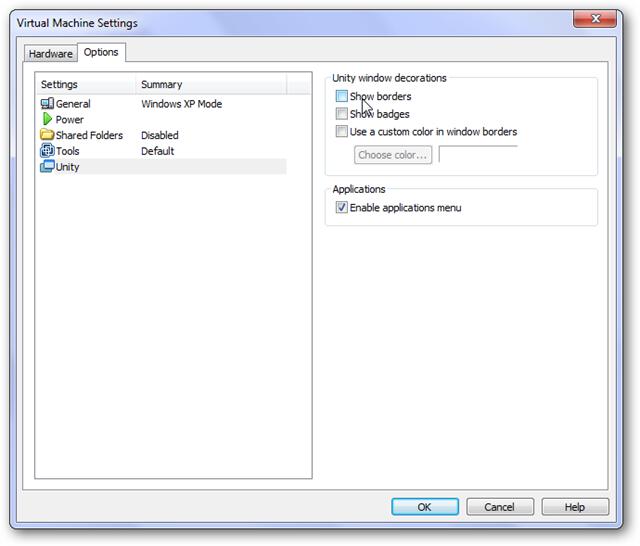Click the custom border color preview box
This screenshot has width=640, height=546.
[478, 154]
